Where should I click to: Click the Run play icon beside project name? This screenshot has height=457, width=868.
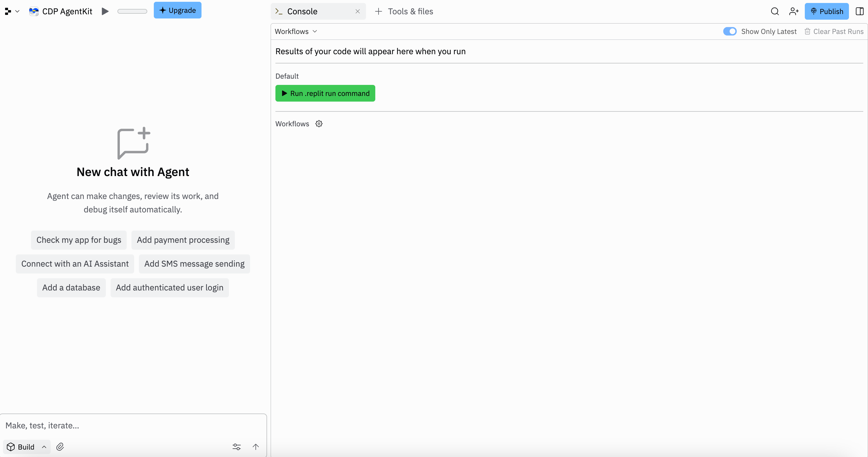click(105, 11)
